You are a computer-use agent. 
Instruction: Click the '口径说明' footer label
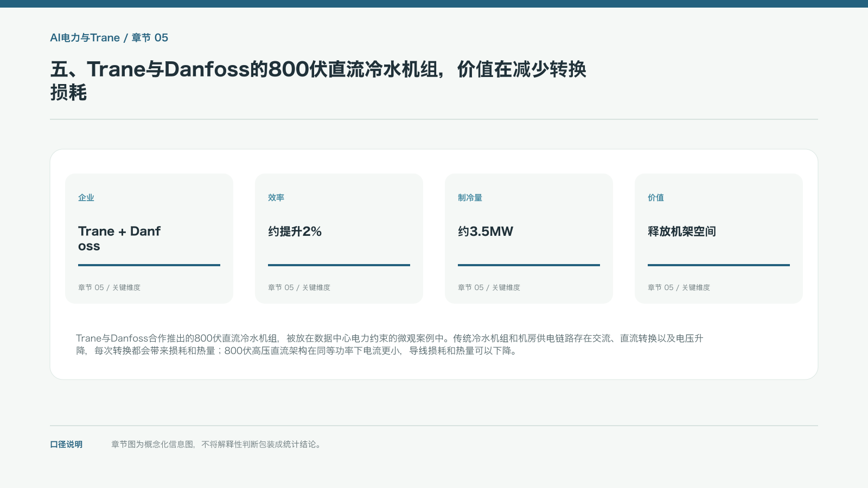pyautogui.click(x=66, y=445)
